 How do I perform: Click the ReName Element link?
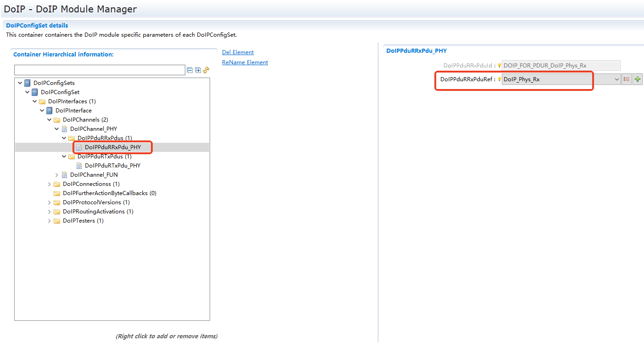(245, 62)
